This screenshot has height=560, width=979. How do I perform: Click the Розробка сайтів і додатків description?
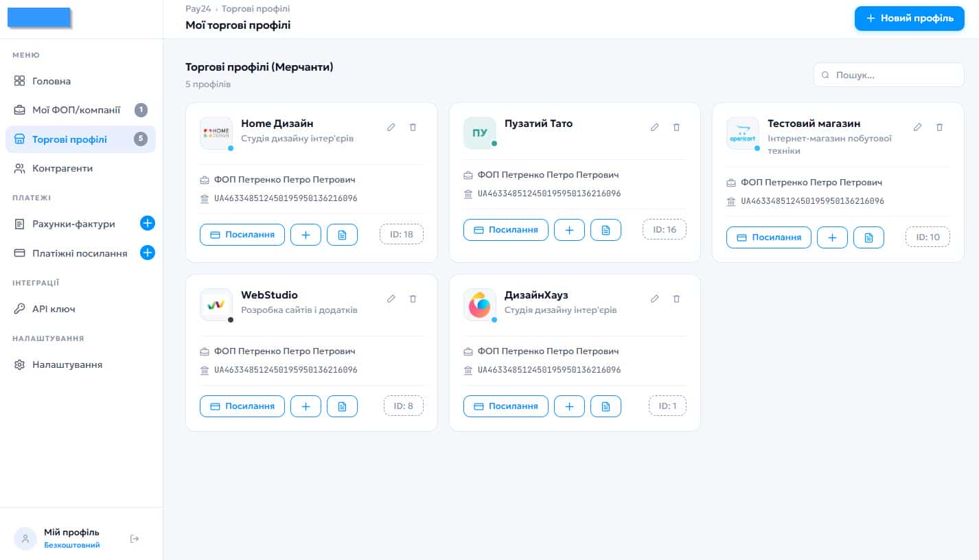299,310
